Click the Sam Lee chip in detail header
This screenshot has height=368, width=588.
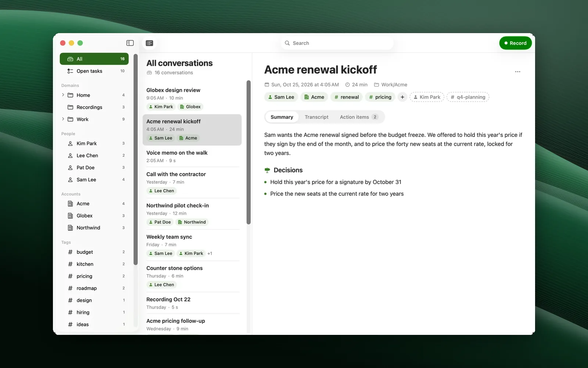point(281,97)
